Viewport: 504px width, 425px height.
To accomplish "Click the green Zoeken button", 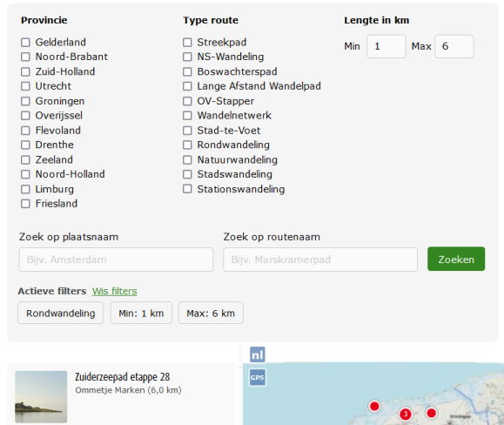I will [456, 260].
